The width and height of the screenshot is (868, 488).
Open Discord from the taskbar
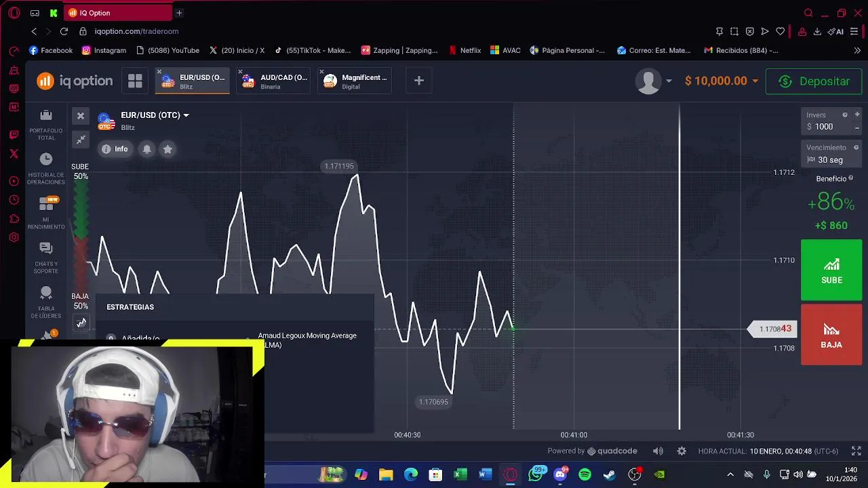tap(560, 474)
